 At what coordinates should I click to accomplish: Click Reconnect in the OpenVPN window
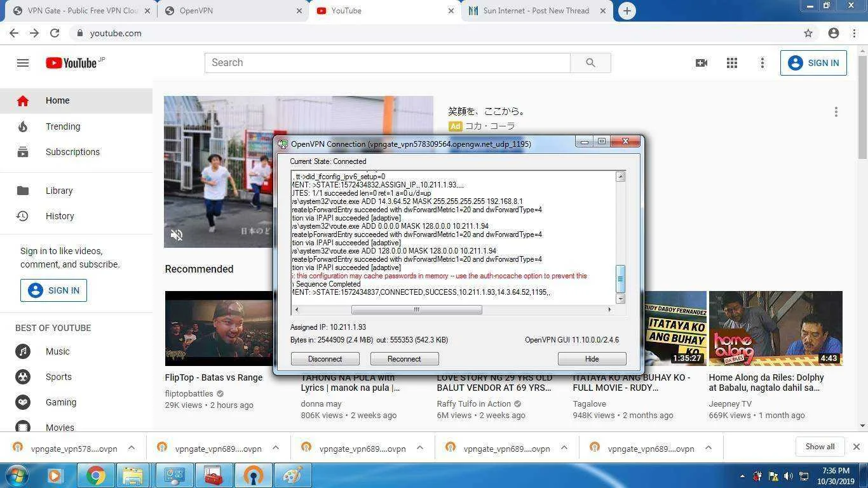(404, 359)
